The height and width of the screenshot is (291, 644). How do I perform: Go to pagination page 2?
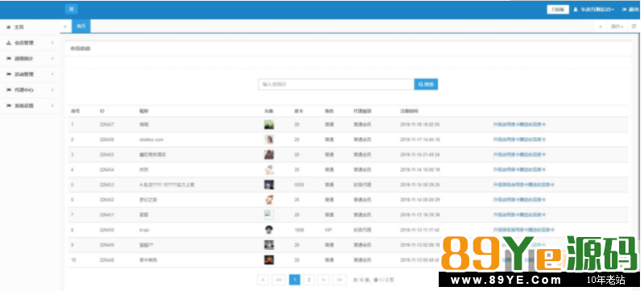pos(309,280)
